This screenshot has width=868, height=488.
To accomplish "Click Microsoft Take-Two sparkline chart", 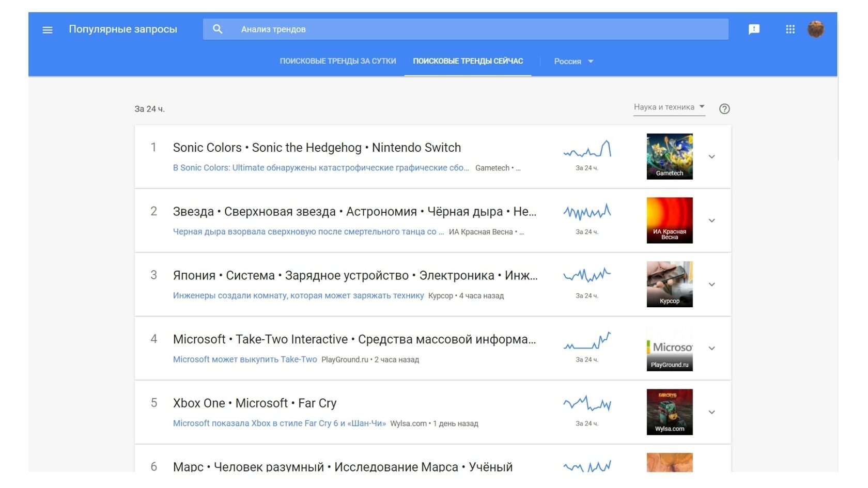I will pyautogui.click(x=587, y=341).
